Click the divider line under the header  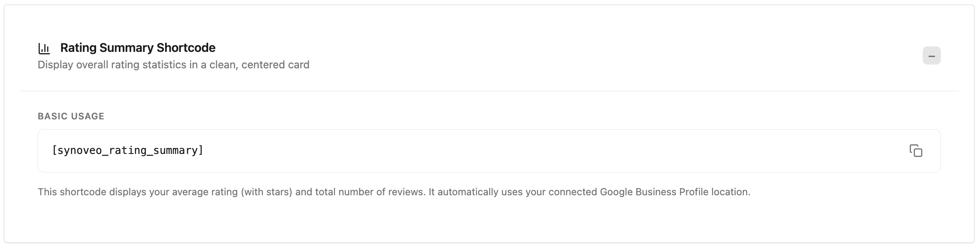[489, 91]
